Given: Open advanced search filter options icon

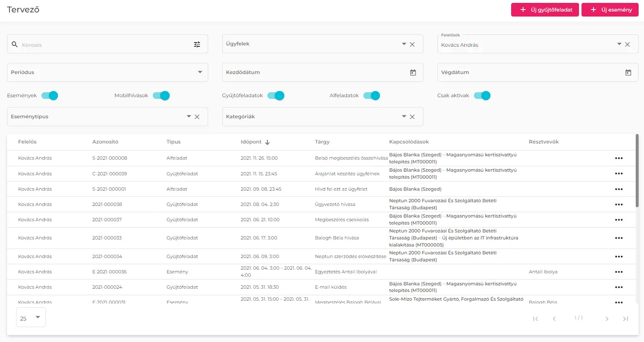Looking at the screenshot, I should click(x=197, y=45).
